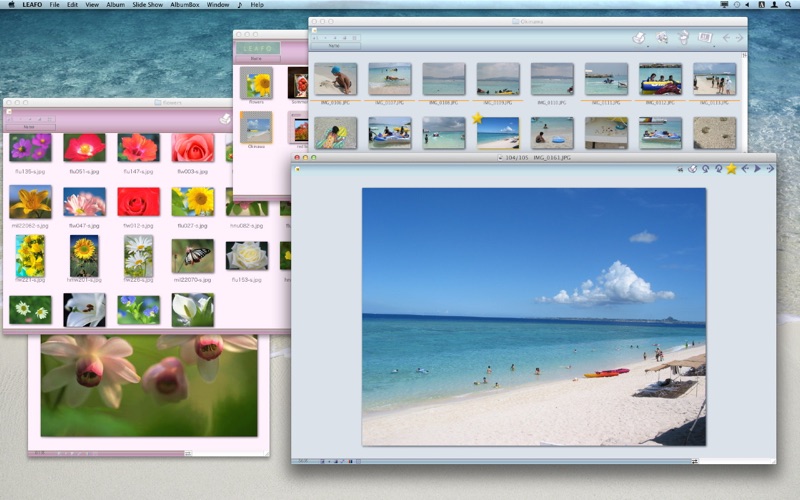Image resolution: width=800 pixels, height=500 pixels.
Task: Go to previous image with viewer left arrow
Action: (x=745, y=168)
